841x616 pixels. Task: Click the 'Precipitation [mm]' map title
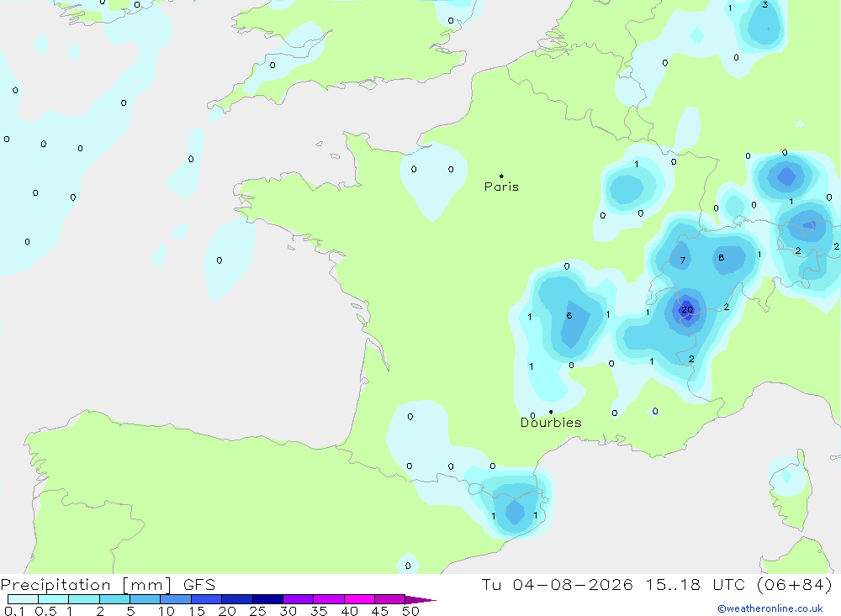tap(86, 585)
